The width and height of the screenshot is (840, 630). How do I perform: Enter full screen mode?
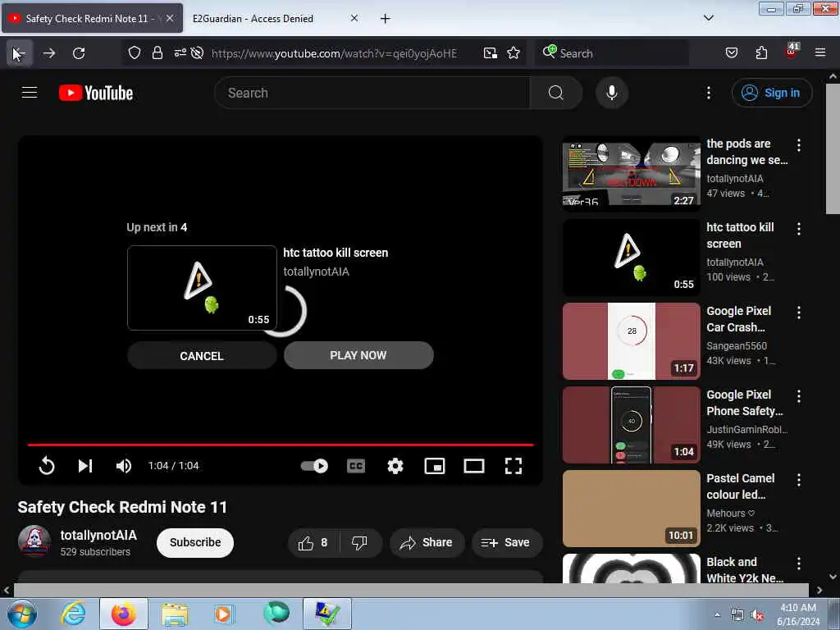coord(514,466)
